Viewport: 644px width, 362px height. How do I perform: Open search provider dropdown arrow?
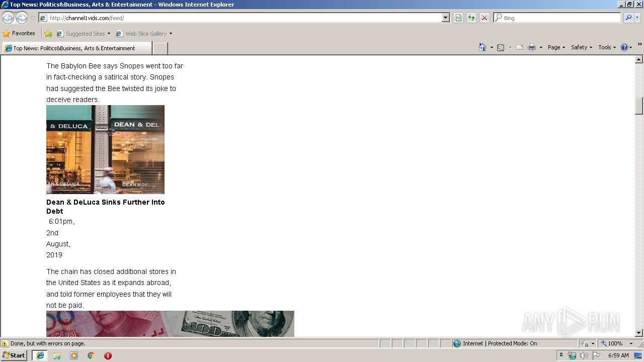point(637,18)
